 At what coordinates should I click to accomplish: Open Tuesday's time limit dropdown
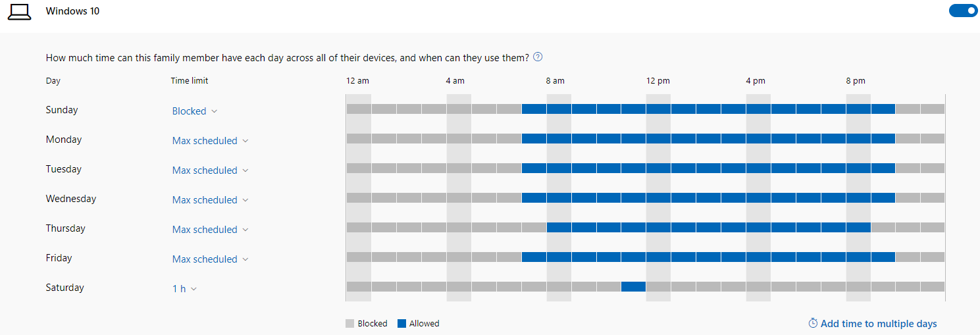(x=210, y=170)
